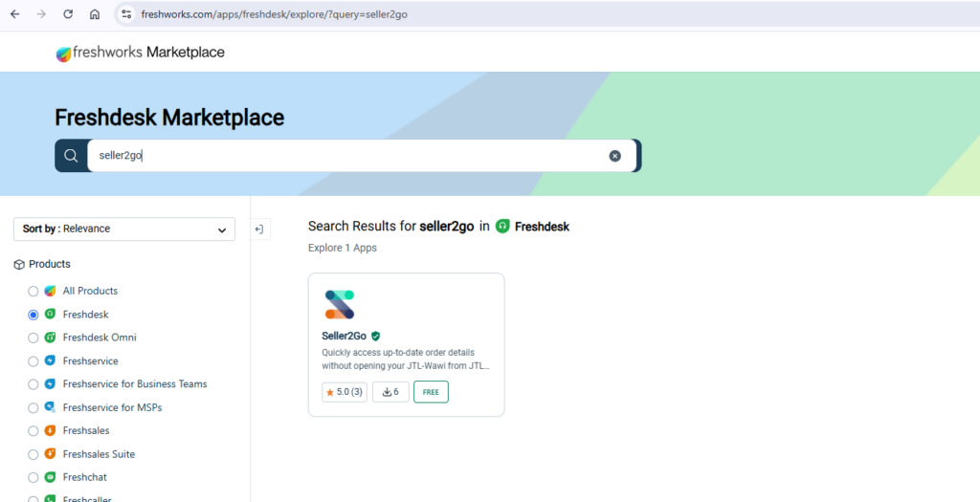Click the Freshdesk Marketplace heading
The image size is (980, 502).
[169, 118]
